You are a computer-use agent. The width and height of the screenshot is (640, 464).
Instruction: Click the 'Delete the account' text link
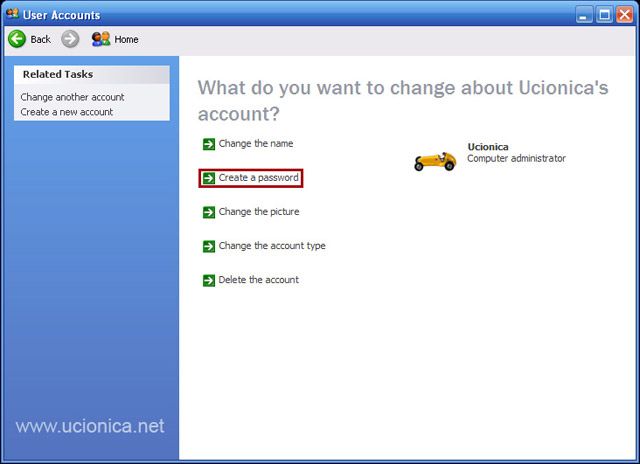(x=259, y=280)
